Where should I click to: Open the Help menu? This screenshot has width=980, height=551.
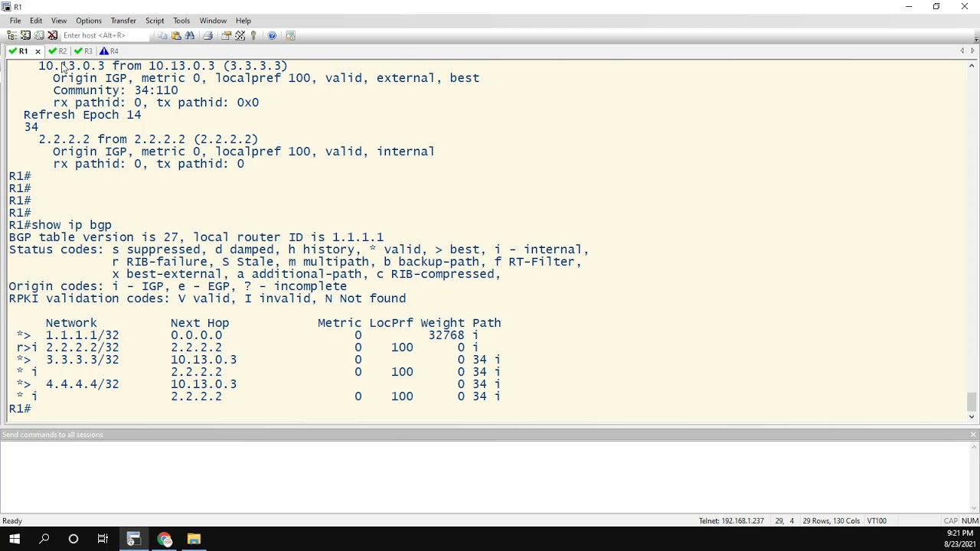tap(243, 21)
